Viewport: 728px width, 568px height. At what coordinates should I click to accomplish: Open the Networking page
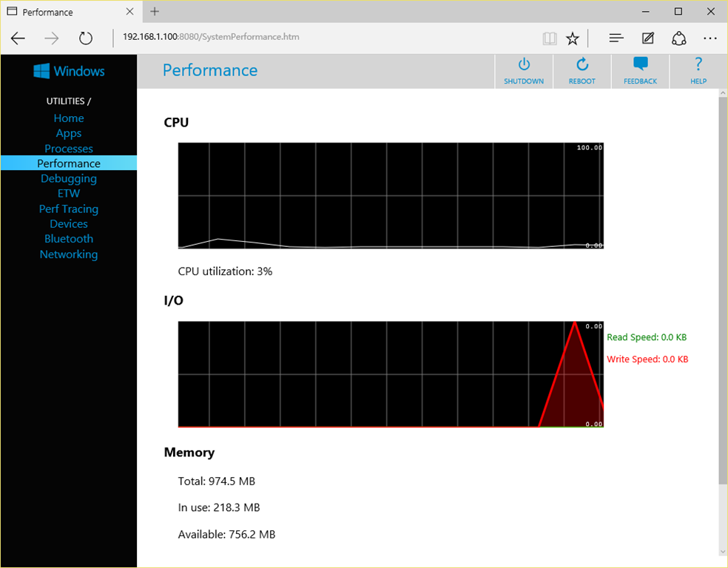point(69,254)
